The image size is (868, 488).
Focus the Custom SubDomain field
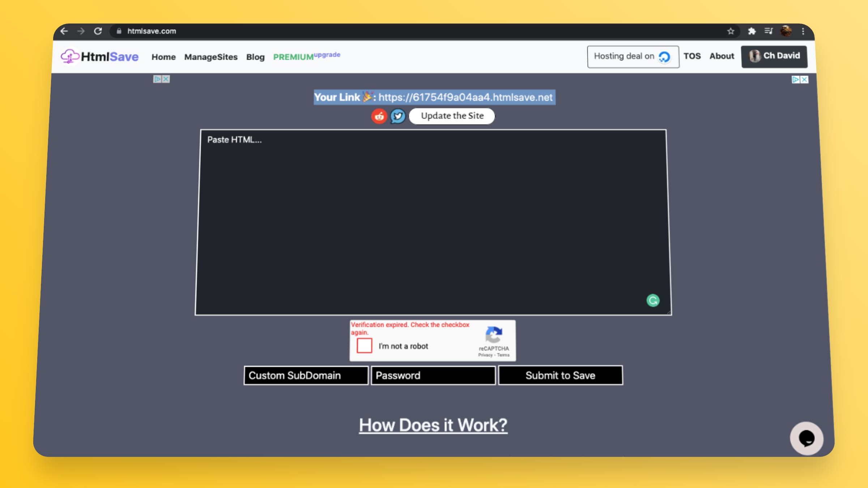point(306,376)
